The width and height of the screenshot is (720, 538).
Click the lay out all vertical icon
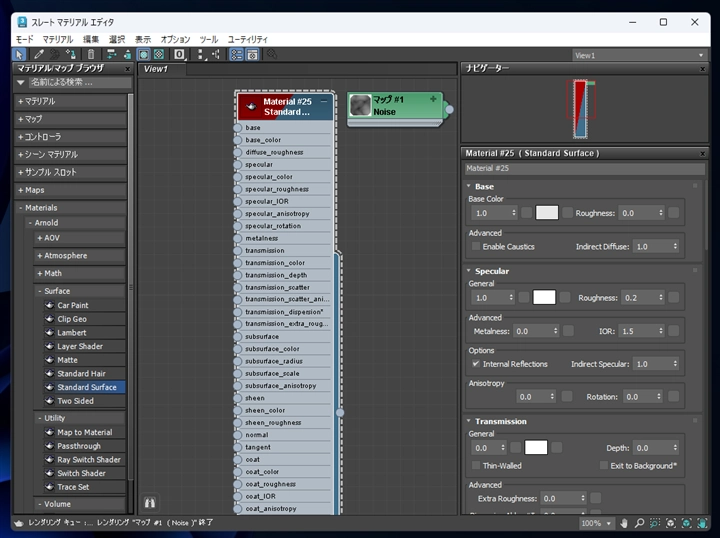[x=201, y=55]
